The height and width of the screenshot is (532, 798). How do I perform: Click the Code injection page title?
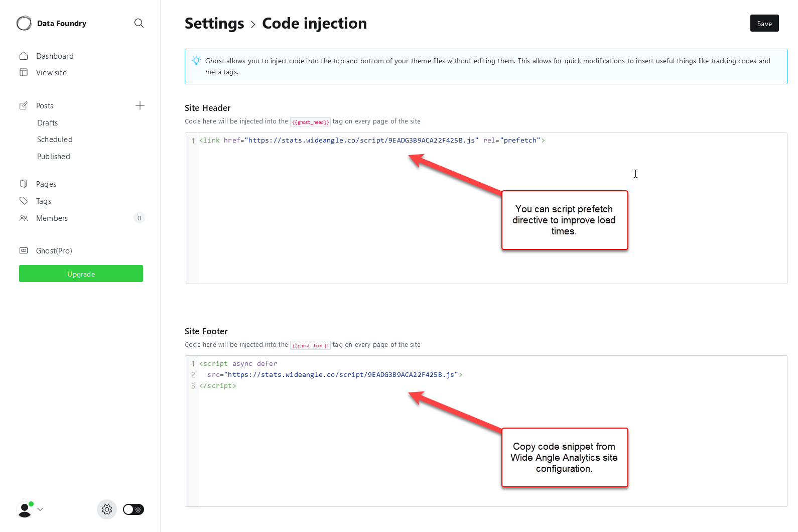[x=314, y=23]
